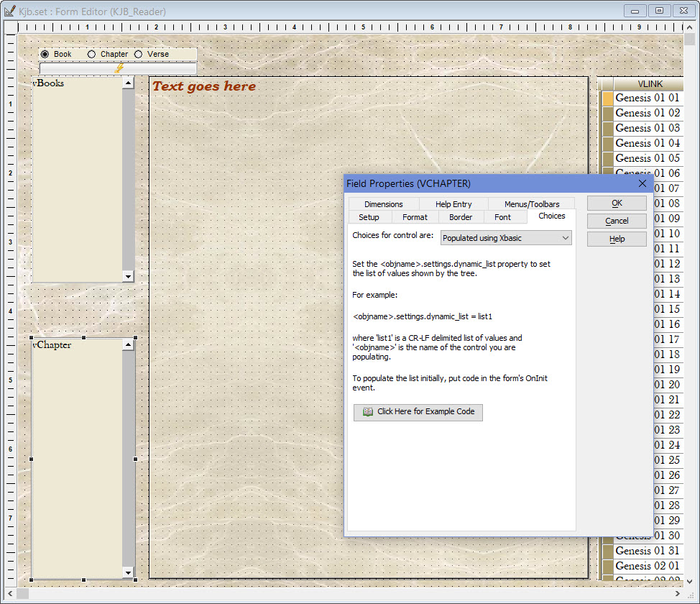Select the Genesis 01 05 entry
Viewport: 700px width, 604px height.
point(645,157)
